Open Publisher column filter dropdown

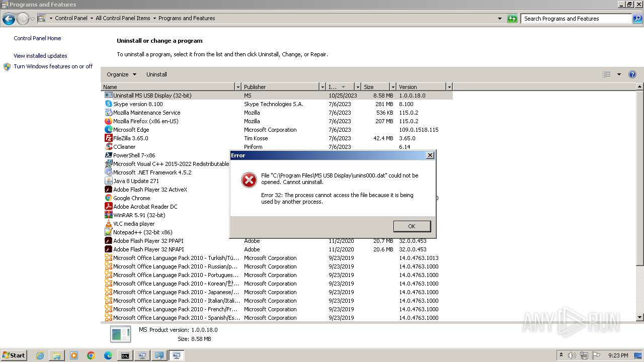pyautogui.click(x=323, y=87)
